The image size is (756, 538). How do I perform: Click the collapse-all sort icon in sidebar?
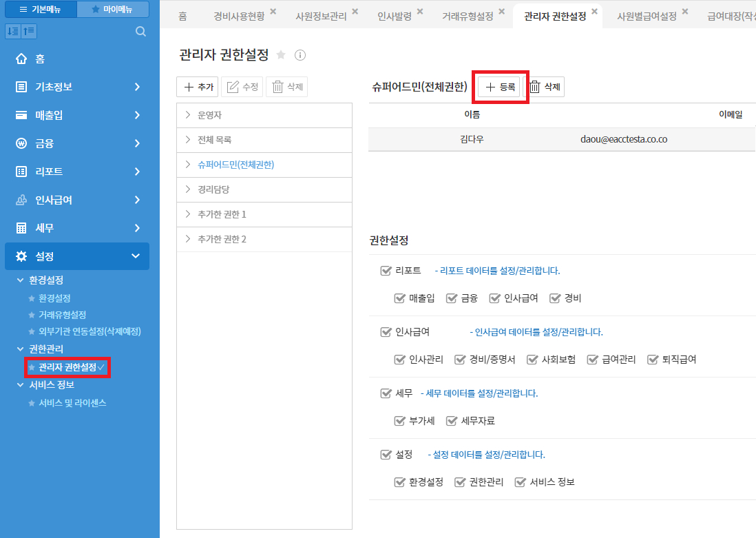29,31
